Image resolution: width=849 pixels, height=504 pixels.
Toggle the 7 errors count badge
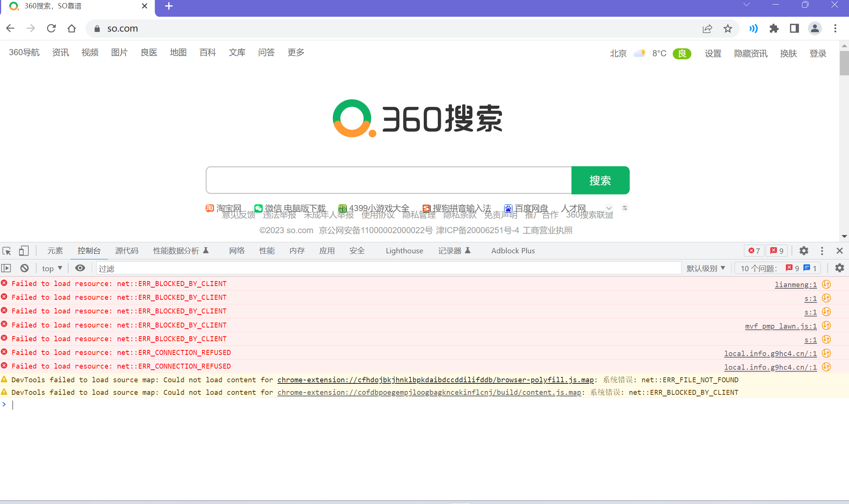754,251
